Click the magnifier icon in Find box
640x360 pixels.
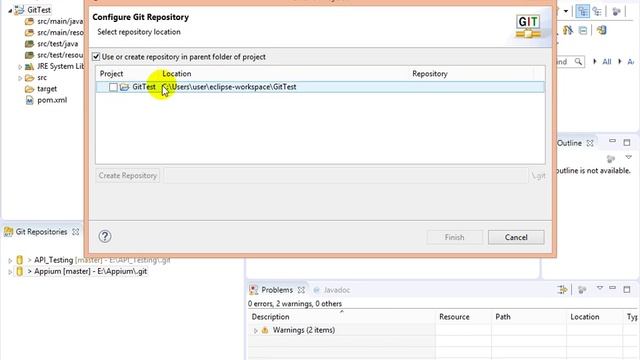[x=578, y=62]
